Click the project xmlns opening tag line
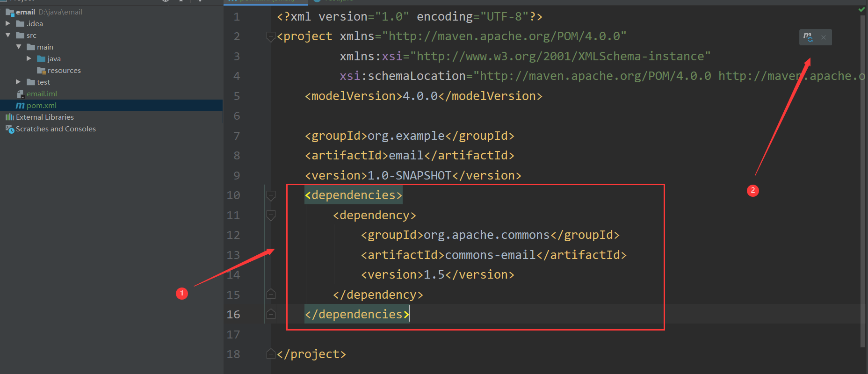Screen dimensions: 868x374 click(x=452, y=36)
